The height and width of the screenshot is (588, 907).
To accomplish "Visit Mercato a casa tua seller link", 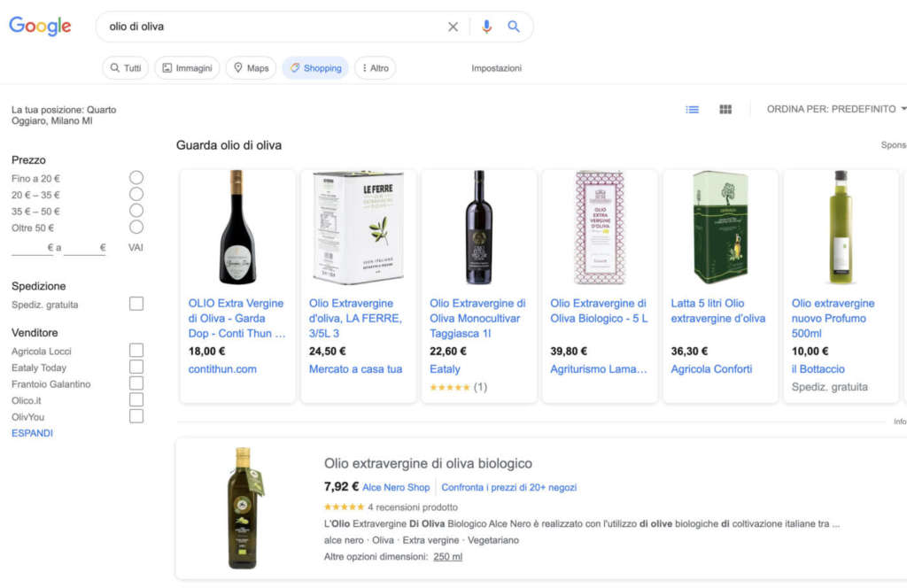I will [355, 369].
